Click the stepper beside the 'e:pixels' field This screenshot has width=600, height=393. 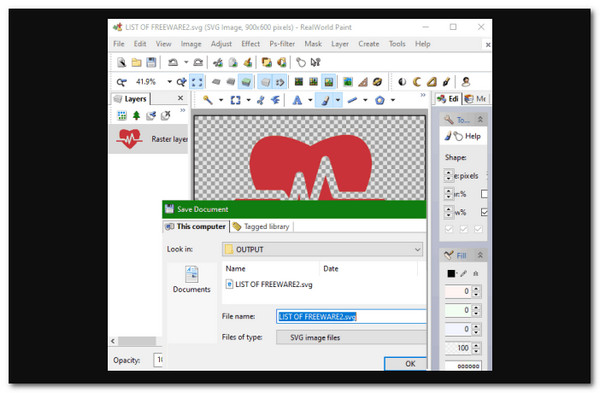click(x=448, y=176)
